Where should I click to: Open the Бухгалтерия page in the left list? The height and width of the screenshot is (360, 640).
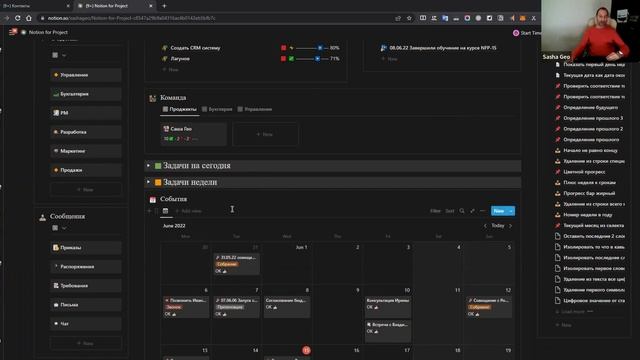86,94
